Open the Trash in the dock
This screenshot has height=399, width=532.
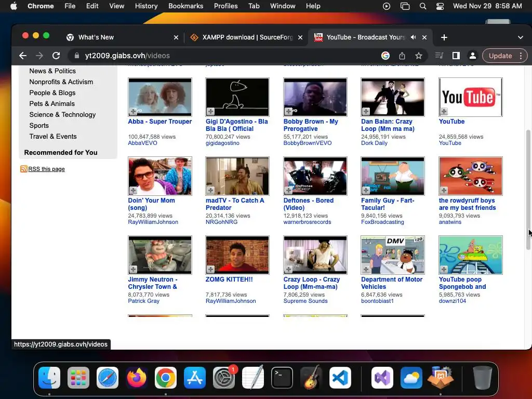pos(483,378)
